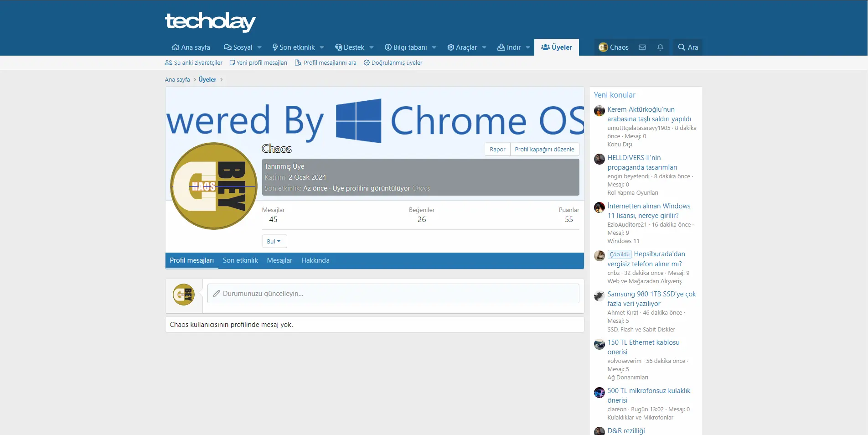Open avatar beside D&R rezilliği thread
Image resolution: width=868 pixels, height=435 pixels.
[x=599, y=431]
